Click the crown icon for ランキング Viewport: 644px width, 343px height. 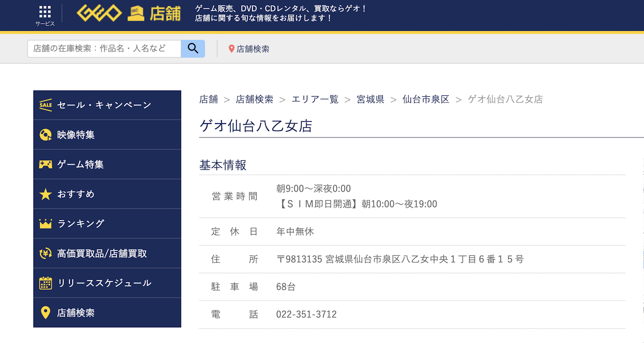pyautogui.click(x=46, y=224)
